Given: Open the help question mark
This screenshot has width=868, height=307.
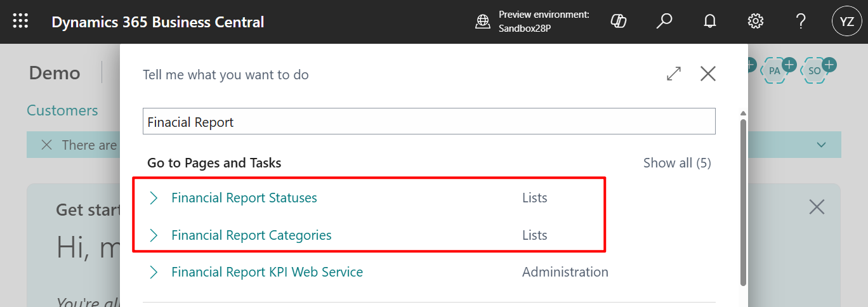Looking at the screenshot, I should tap(801, 22).
